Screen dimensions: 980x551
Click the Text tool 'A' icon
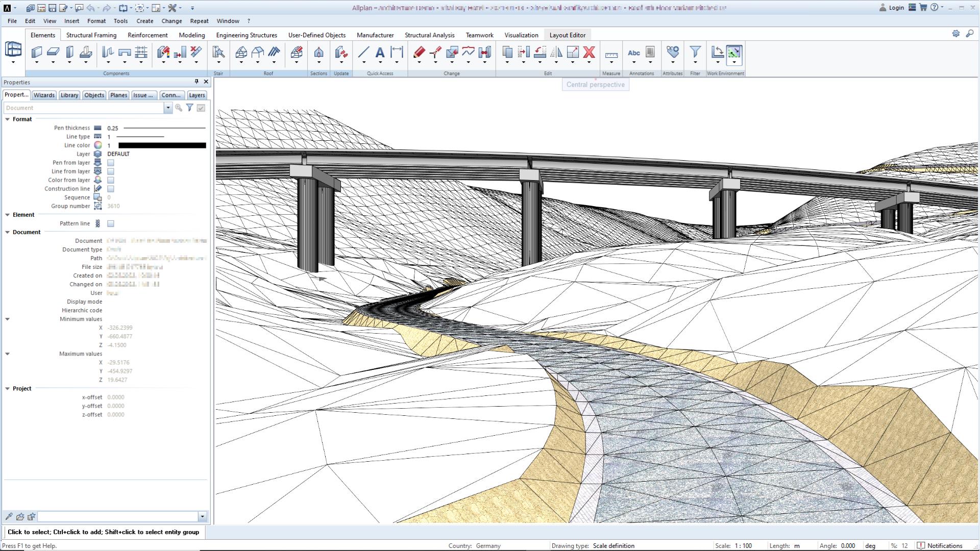(x=380, y=52)
